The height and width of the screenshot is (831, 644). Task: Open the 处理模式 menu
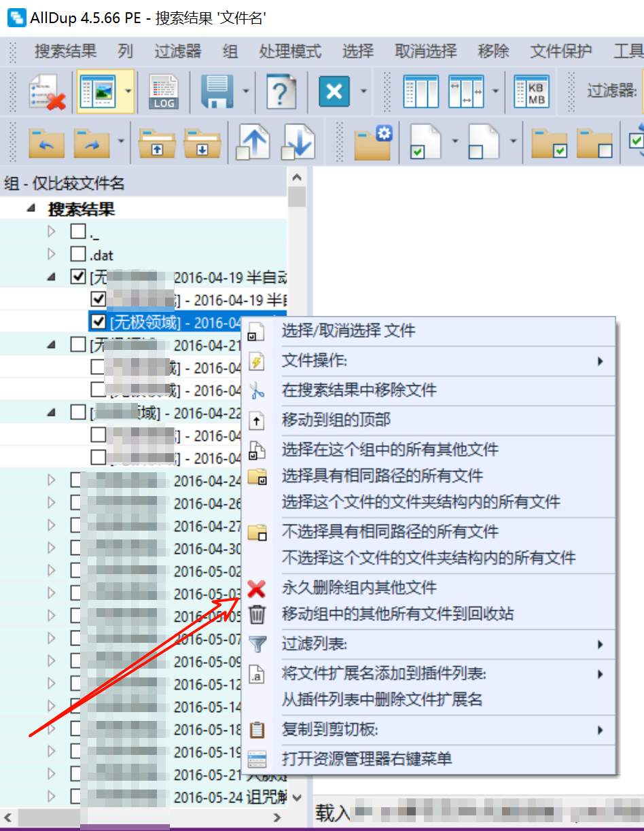[x=290, y=52]
